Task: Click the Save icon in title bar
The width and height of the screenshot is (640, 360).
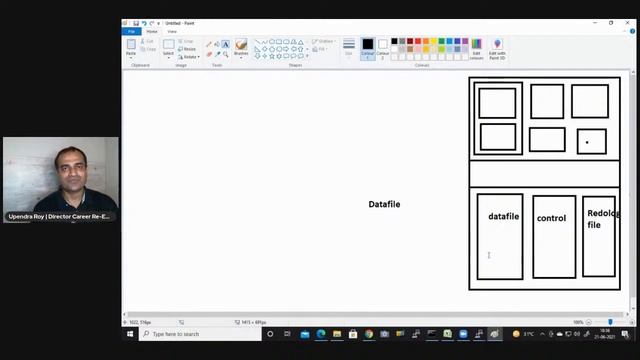Action: point(136,23)
